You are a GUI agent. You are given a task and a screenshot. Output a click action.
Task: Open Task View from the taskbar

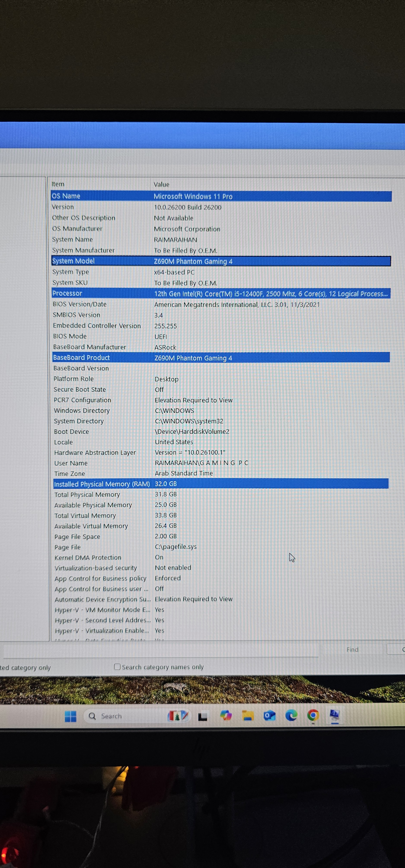click(203, 716)
